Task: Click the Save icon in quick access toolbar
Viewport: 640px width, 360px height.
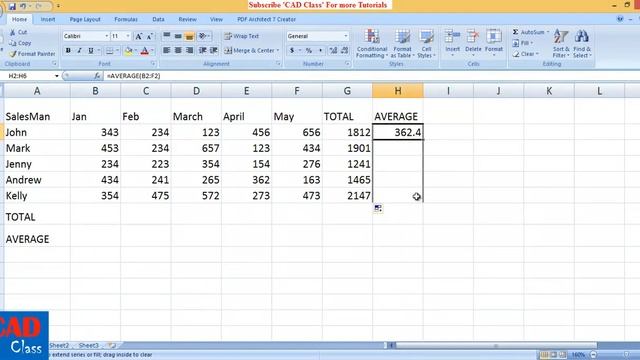Action: [x=12, y=6]
